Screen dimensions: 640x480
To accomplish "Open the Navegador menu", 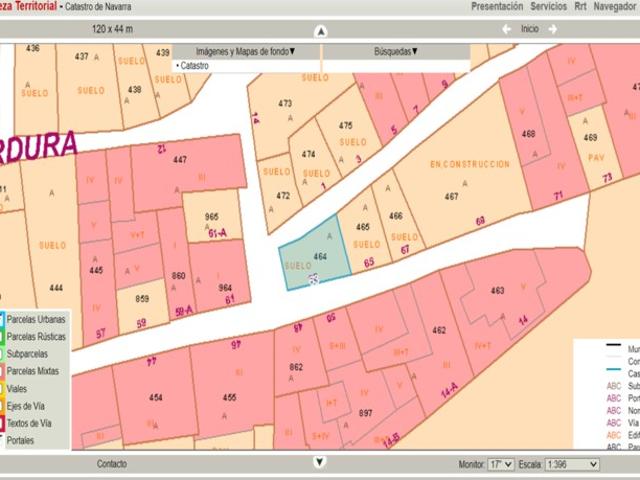I will tap(614, 6).
